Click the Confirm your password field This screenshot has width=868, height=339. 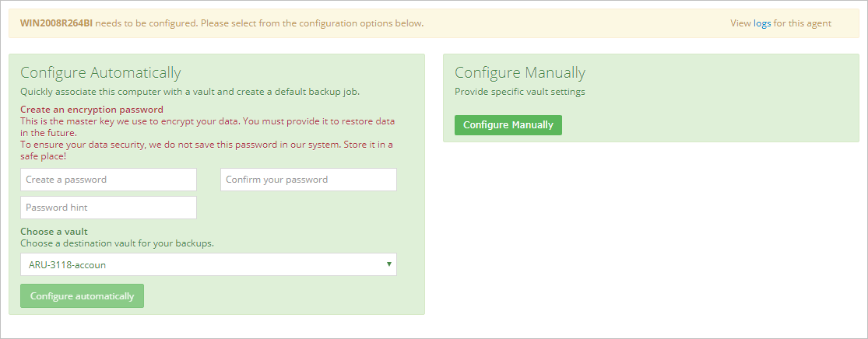pos(308,180)
